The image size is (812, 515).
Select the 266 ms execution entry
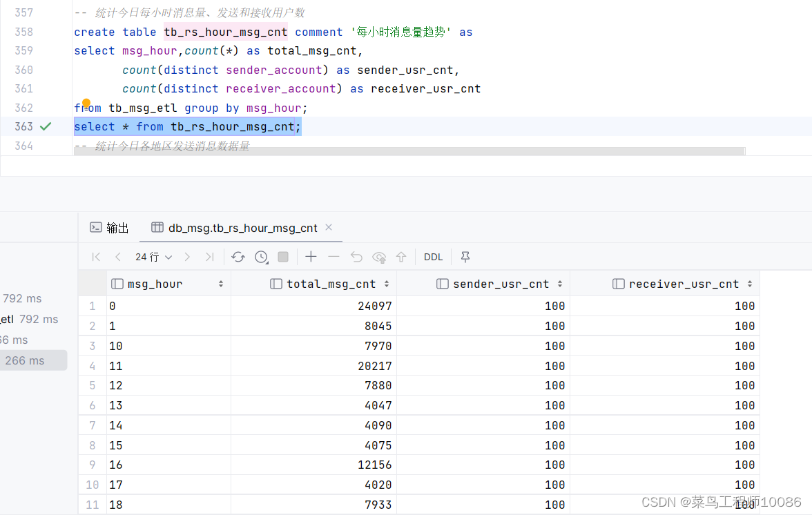[33, 360]
